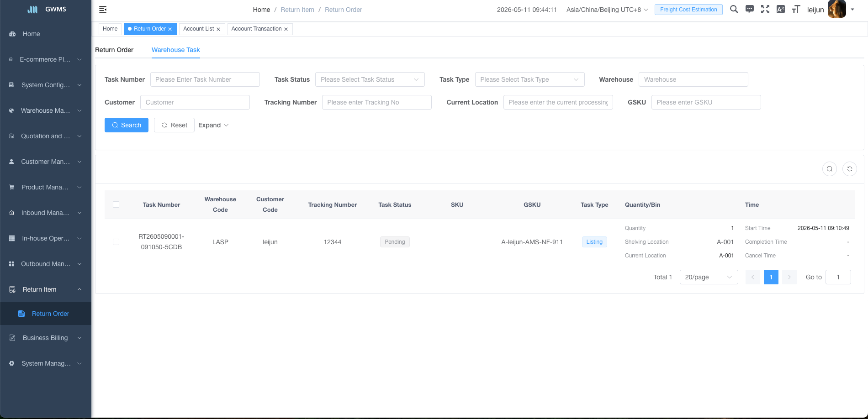Check the RT2605090001-091050-5CDB row checkbox
This screenshot has width=868, height=419.
coord(116,242)
